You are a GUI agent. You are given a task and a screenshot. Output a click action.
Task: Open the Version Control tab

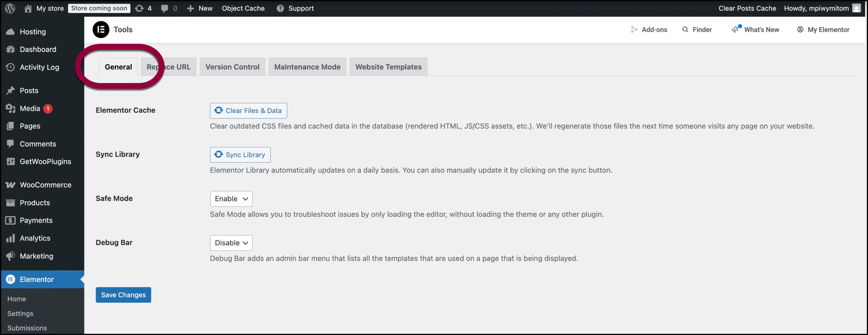click(x=232, y=67)
